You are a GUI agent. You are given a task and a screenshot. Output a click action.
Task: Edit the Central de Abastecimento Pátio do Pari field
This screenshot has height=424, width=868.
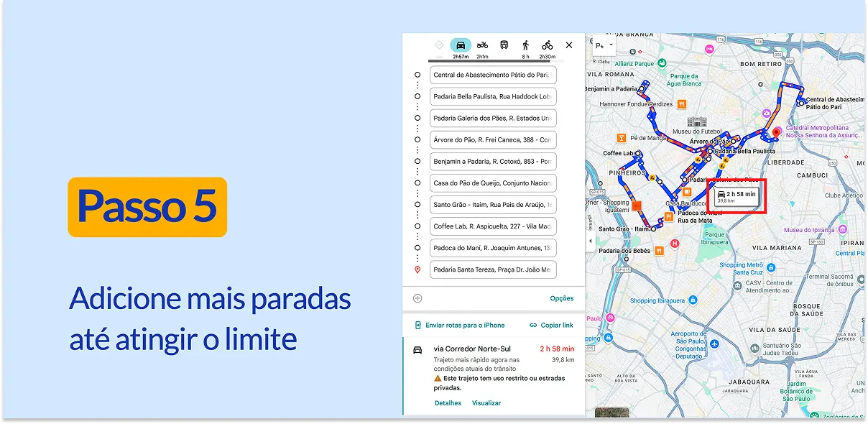tap(493, 75)
